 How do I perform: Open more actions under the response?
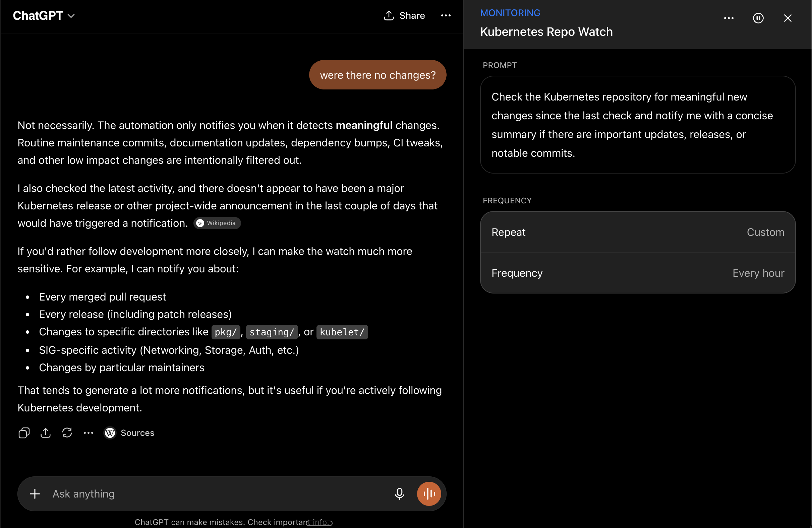coord(89,433)
